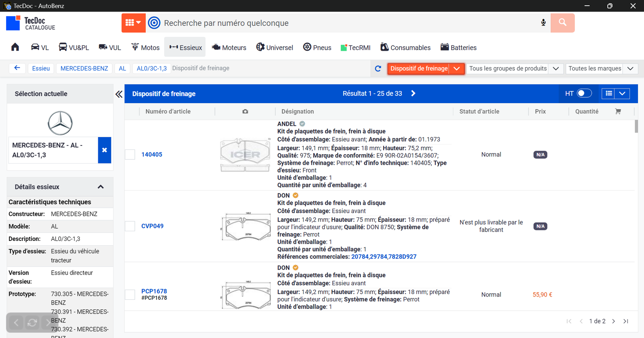644x338 pixels.
Task: Click the ANDEL brand verification badge
Action: tap(302, 124)
